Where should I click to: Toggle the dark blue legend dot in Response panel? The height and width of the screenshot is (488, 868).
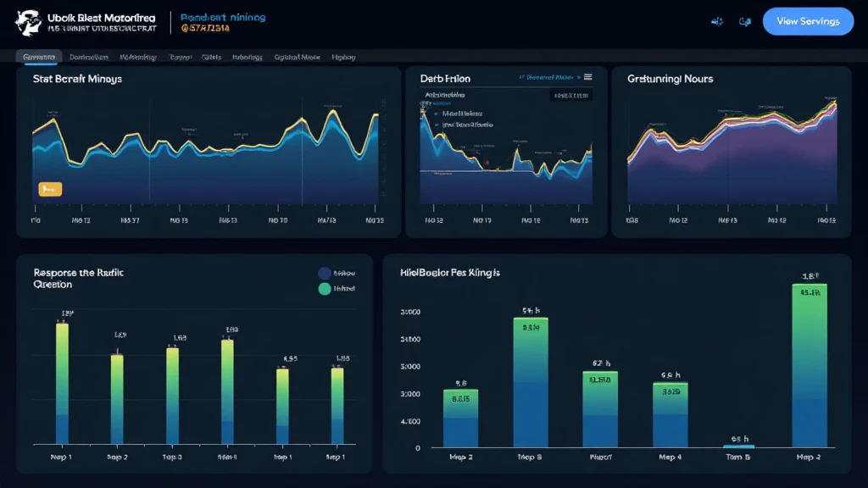pyautogui.click(x=324, y=274)
